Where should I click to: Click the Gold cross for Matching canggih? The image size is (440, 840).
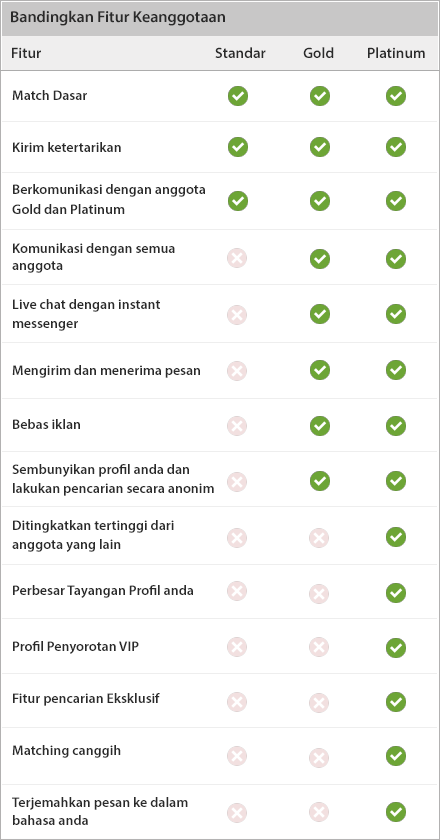[319, 758]
